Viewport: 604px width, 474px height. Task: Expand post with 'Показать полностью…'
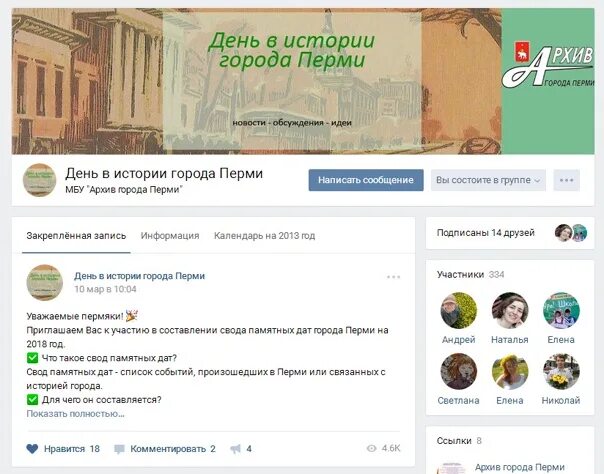(76, 414)
